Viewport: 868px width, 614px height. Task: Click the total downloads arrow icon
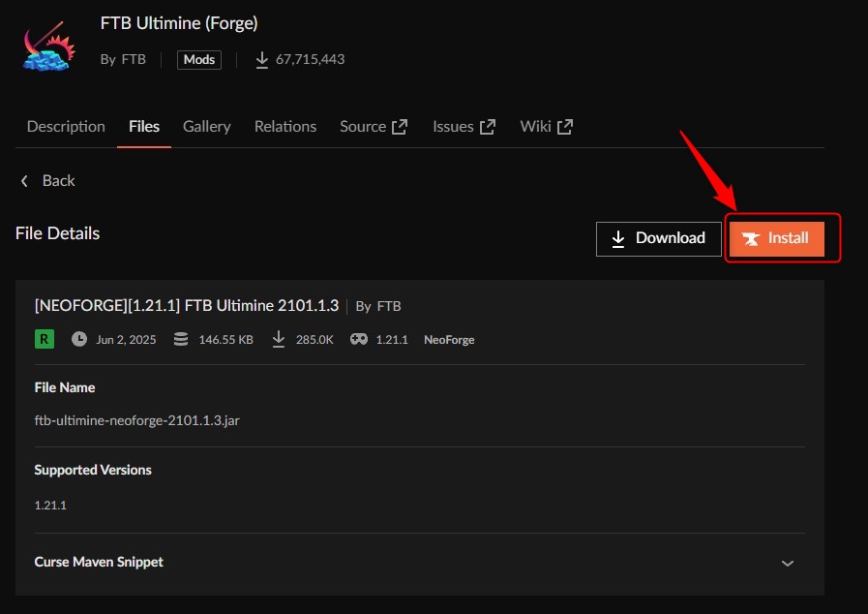click(x=262, y=60)
